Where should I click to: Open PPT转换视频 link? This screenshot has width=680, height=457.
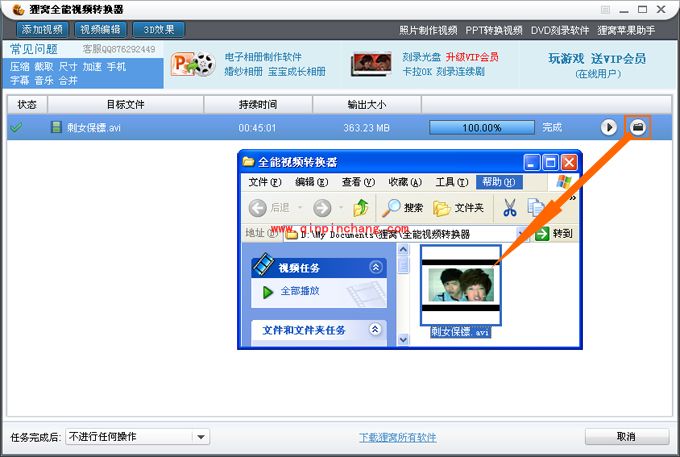click(x=494, y=30)
